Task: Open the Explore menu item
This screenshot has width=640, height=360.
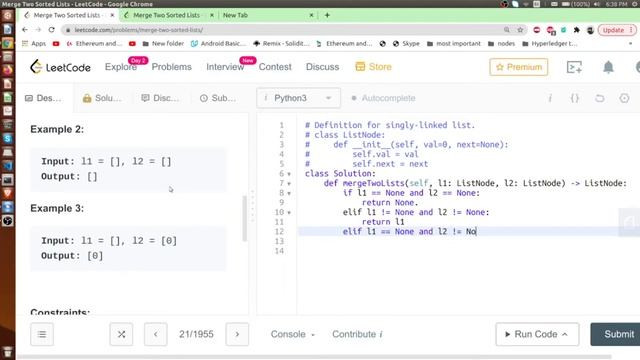Action: pos(121,67)
